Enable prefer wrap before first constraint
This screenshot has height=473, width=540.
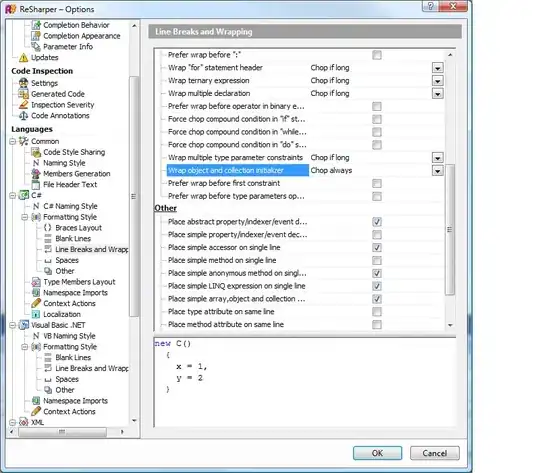(377, 183)
